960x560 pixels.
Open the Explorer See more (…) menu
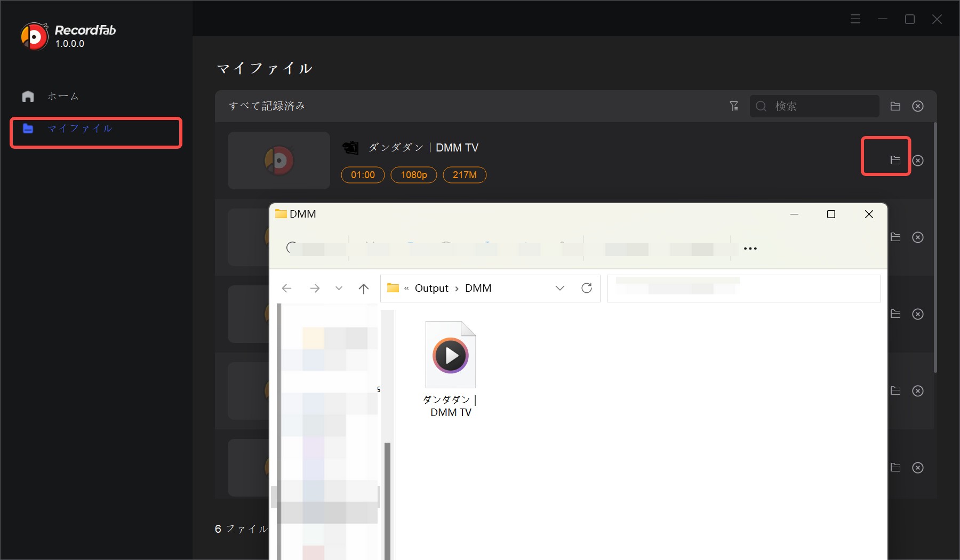(750, 249)
